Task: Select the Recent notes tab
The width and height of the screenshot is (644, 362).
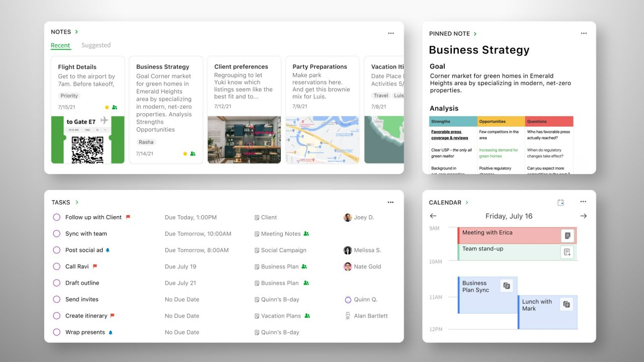Action: [x=60, y=45]
